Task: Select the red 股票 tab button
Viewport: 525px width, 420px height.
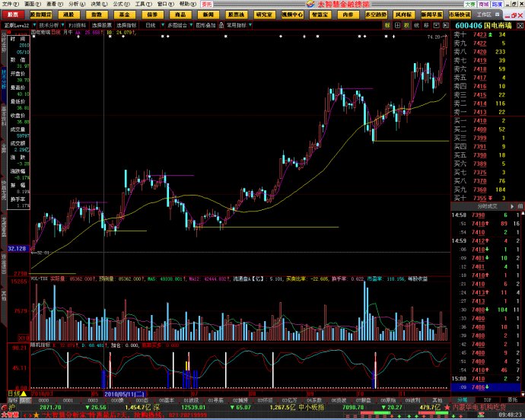Action: (13, 14)
